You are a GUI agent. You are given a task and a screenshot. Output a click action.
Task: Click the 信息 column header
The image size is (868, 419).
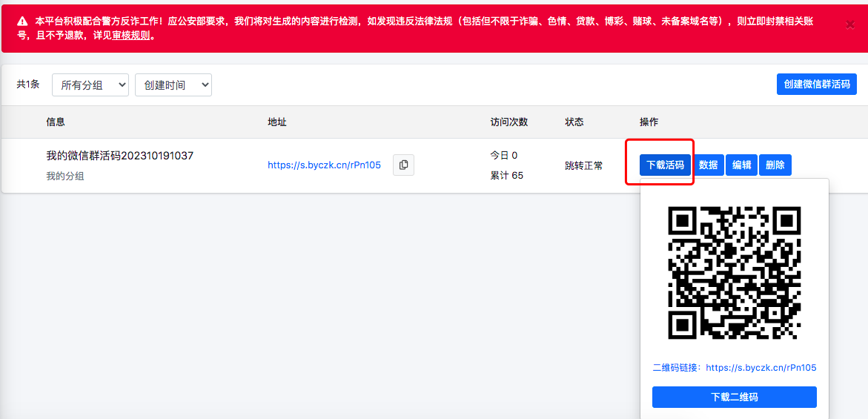[56, 122]
